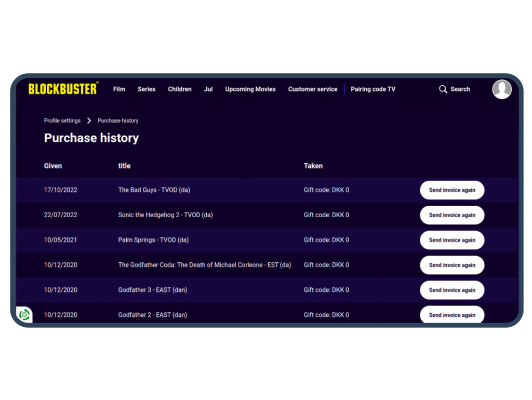Go to the Children section
This screenshot has height=400, width=532.
click(x=180, y=89)
